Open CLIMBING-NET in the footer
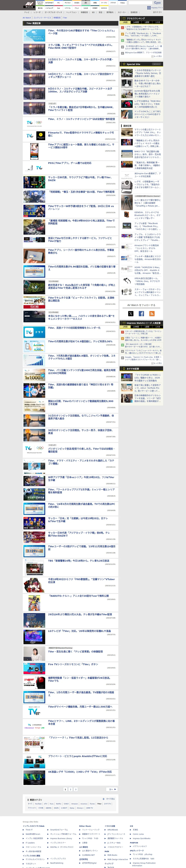Screen dimensions: 186x868 coord(89,855)
